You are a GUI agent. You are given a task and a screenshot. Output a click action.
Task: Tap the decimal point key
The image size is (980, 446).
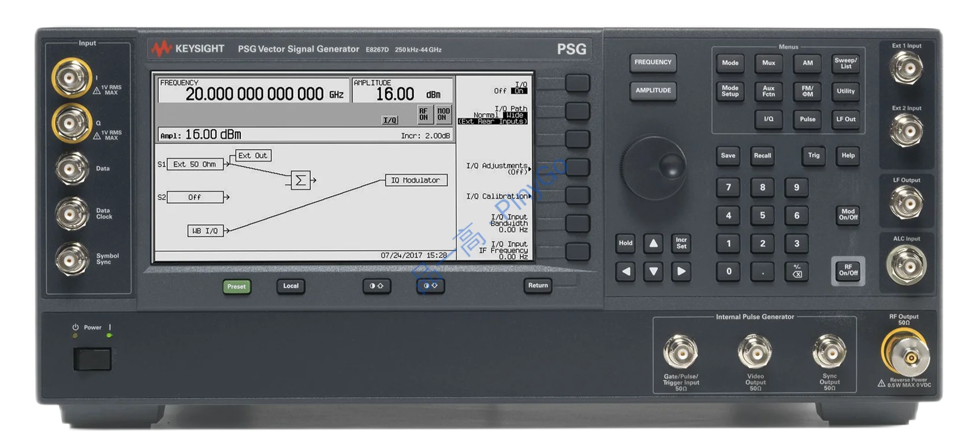tap(762, 272)
